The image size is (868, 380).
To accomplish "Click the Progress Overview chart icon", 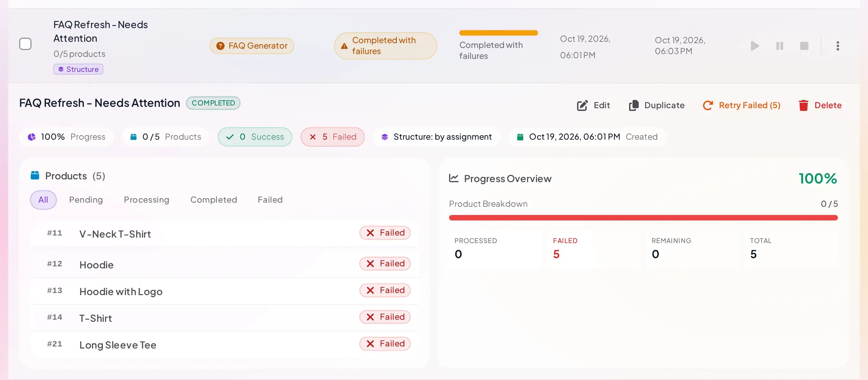I will (454, 178).
